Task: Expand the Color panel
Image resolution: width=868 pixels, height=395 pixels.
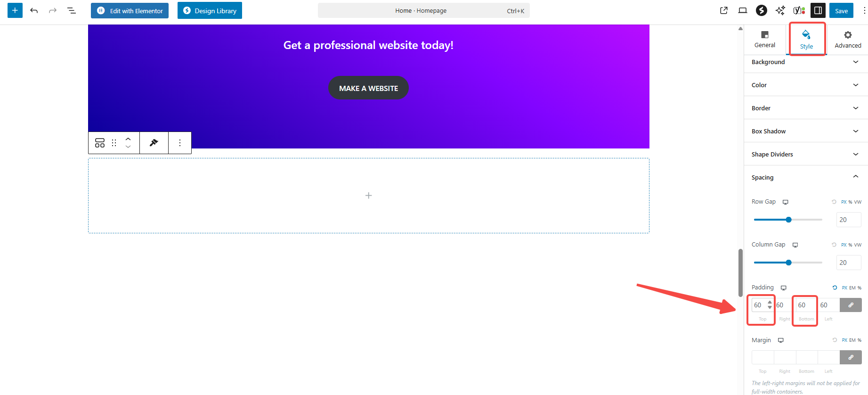Action: pyautogui.click(x=806, y=85)
